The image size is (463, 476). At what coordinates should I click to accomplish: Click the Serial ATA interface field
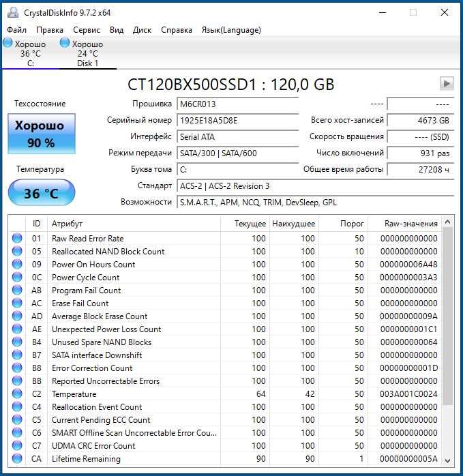point(238,137)
